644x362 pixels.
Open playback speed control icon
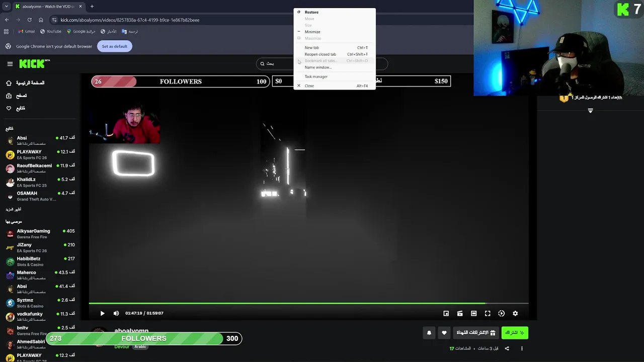[501, 313]
